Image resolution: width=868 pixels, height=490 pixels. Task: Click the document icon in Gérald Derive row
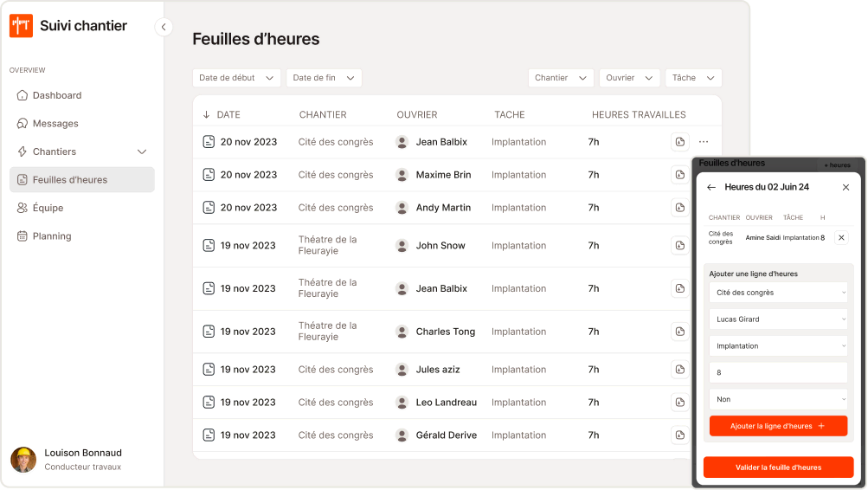[209, 435]
